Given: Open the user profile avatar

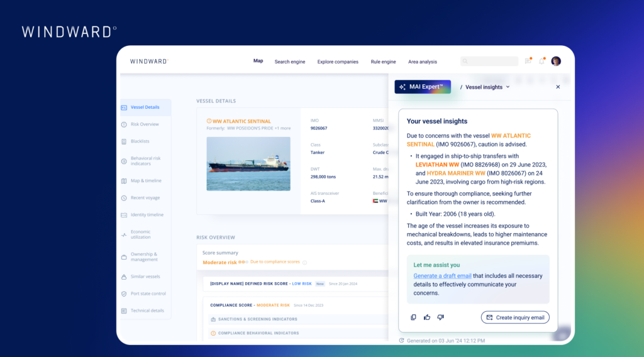Looking at the screenshot, I should (x=556, y=61).
